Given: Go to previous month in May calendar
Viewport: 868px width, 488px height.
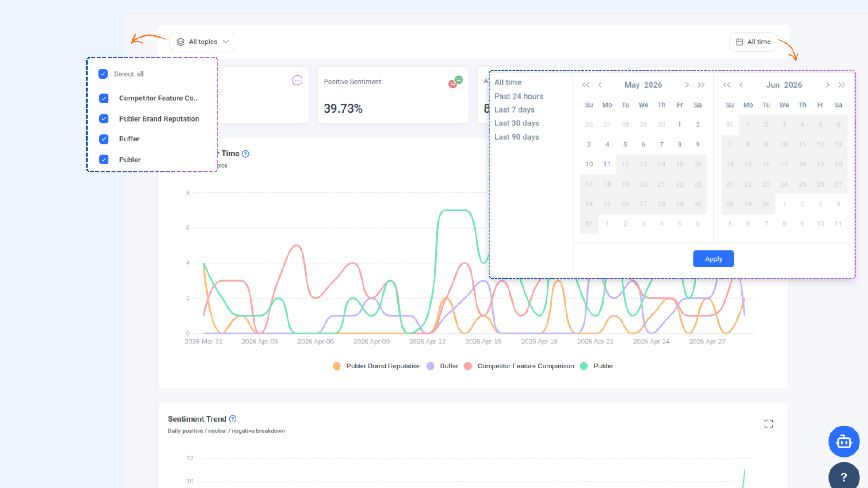Looking at the screenshot, I should tap(600, 85).
